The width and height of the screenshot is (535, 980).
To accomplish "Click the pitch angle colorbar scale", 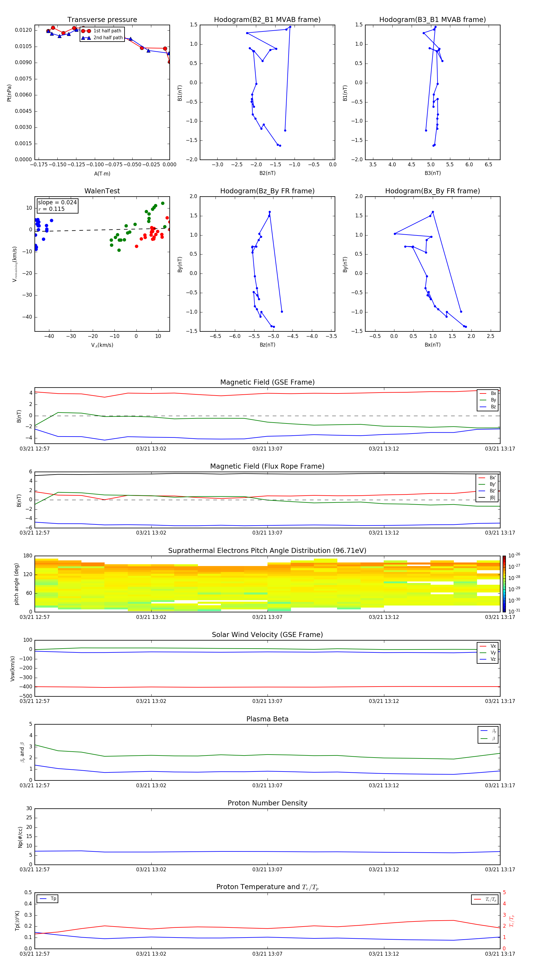I will pyautogui.click(x=504, y=584).
